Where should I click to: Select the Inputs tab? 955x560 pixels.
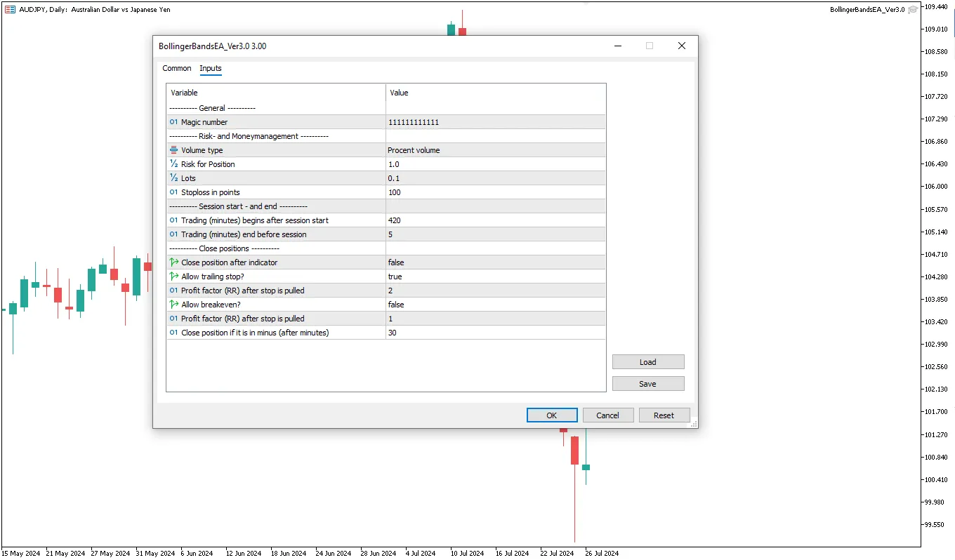coord(211,68)
